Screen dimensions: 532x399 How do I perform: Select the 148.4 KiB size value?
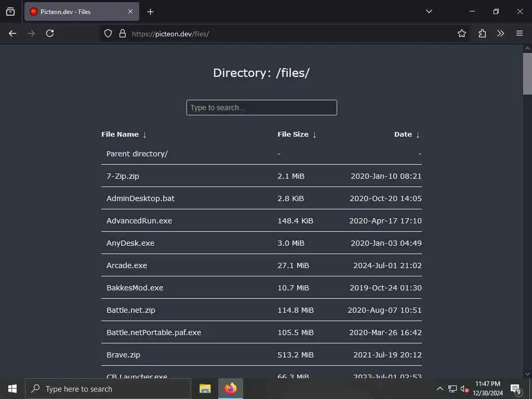[x=295, y=221]
